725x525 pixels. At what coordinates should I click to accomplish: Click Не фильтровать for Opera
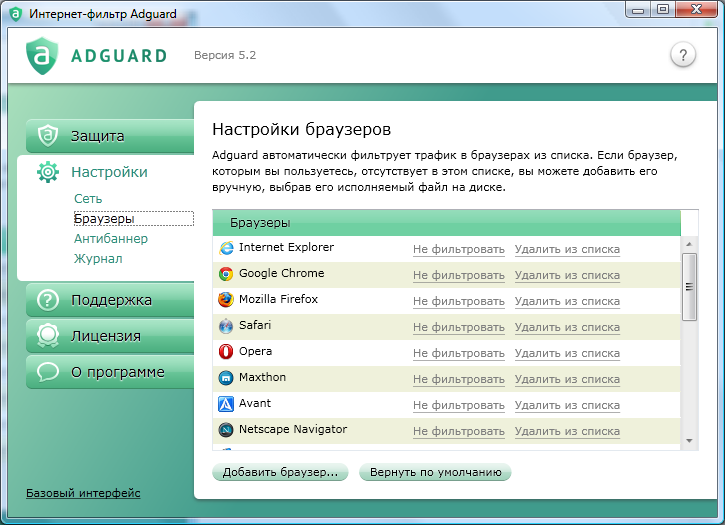(459, 353)
